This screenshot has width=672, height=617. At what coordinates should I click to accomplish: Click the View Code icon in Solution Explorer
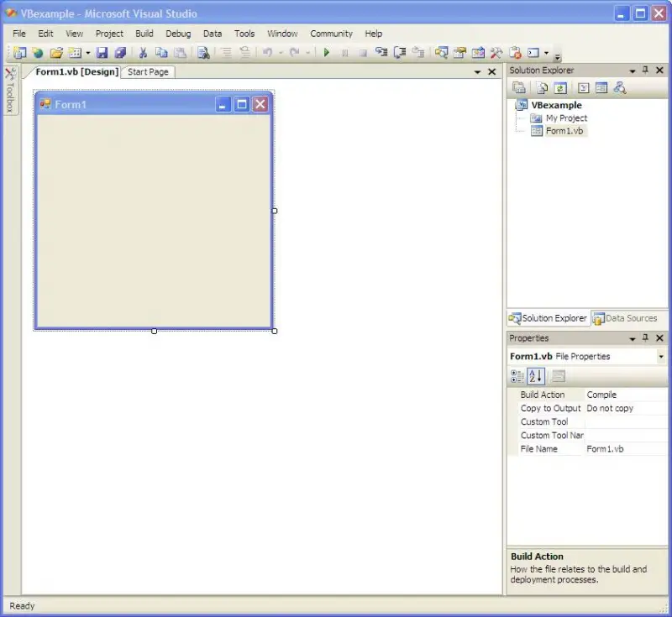pyautogui.click(x=581, y=87)
